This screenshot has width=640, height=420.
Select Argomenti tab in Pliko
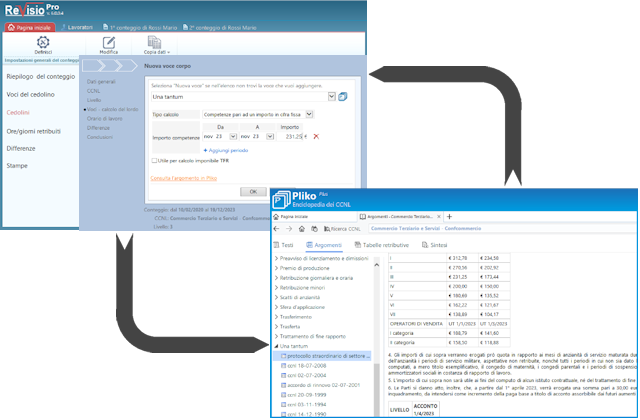pos(324,245)
